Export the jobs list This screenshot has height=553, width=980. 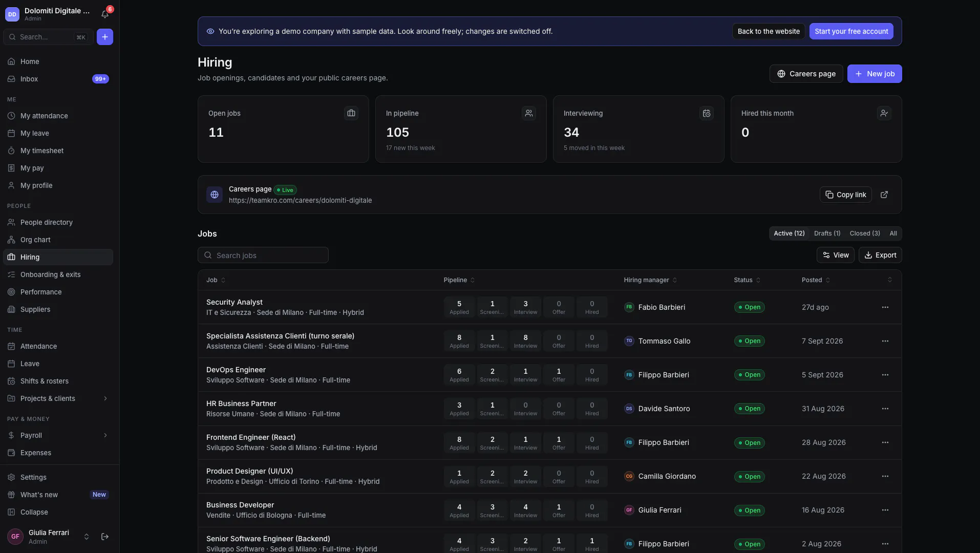pyautogui.click(x=880, y=255)
